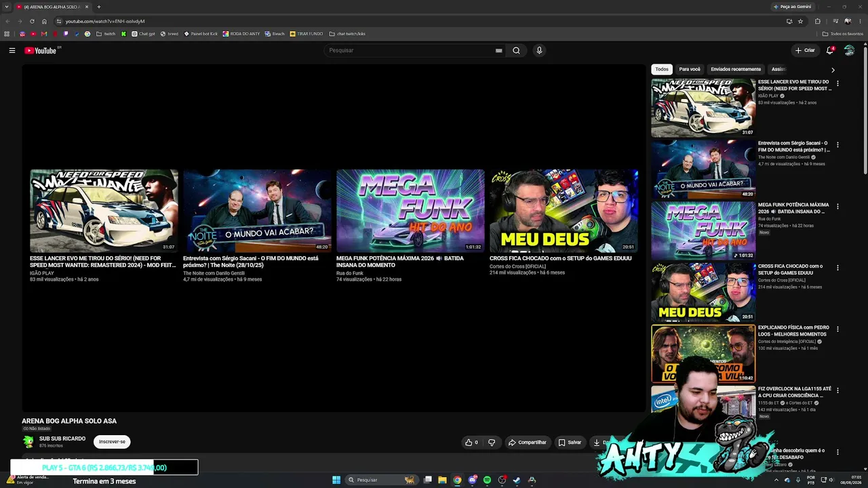Open the Gmail bookmark icon
The width and height of the screenshot is (868, 488).
(44, 34)
